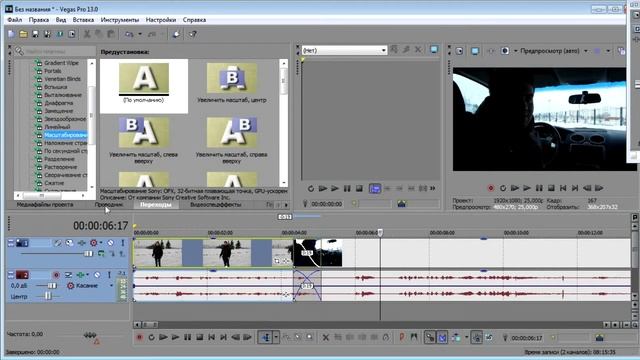Select the Normal Edit tool in timeline toolbar
640x360 pixels.
tap(266, 337)
